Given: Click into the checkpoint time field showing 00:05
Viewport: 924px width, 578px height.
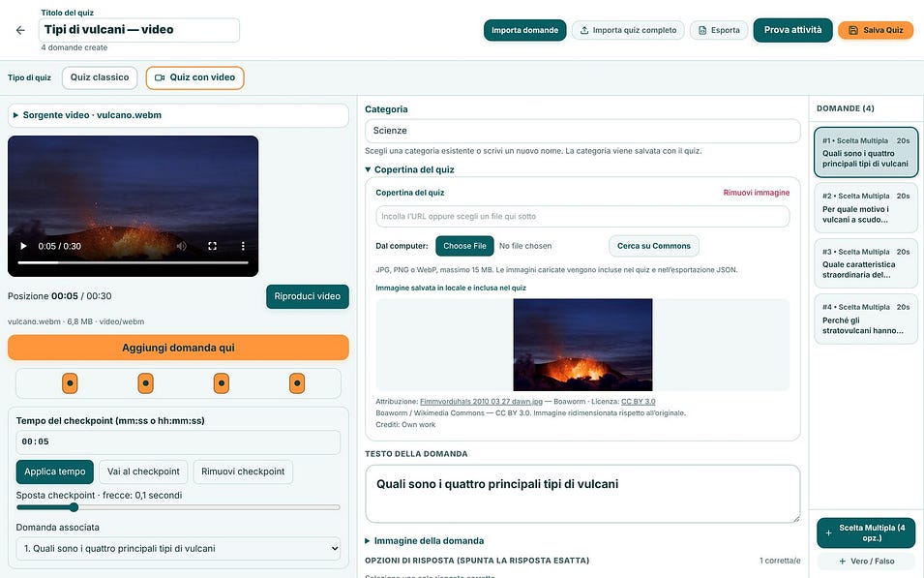Looking at the screenshot, I should pos(178,441).
